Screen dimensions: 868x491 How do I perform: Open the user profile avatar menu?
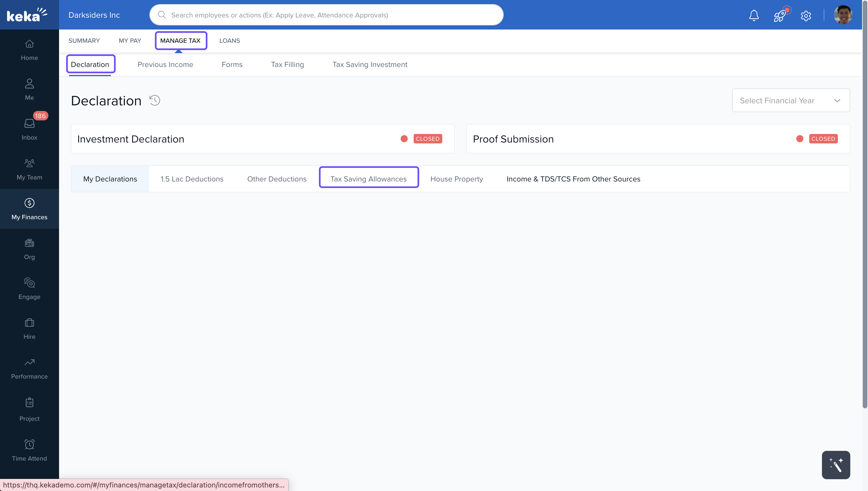pos(843,15)
